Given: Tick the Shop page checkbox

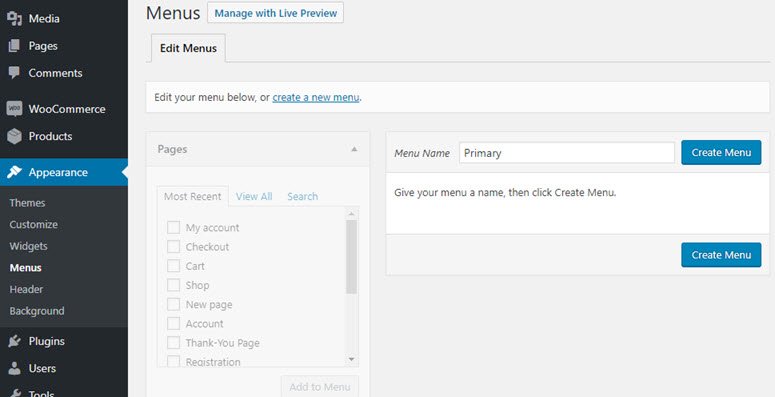Looking at the screenshot, I should click(x=173, y=285).
